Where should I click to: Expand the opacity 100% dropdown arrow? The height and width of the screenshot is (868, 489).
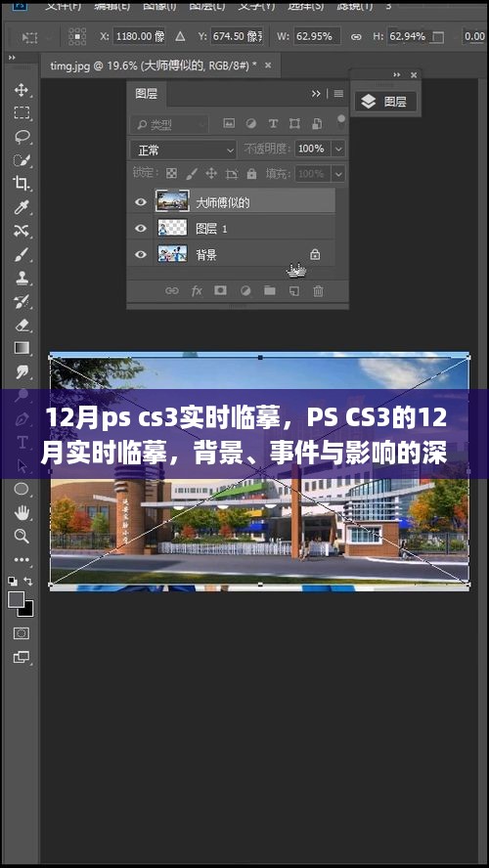pyautogui.click(x=338, y=149)
